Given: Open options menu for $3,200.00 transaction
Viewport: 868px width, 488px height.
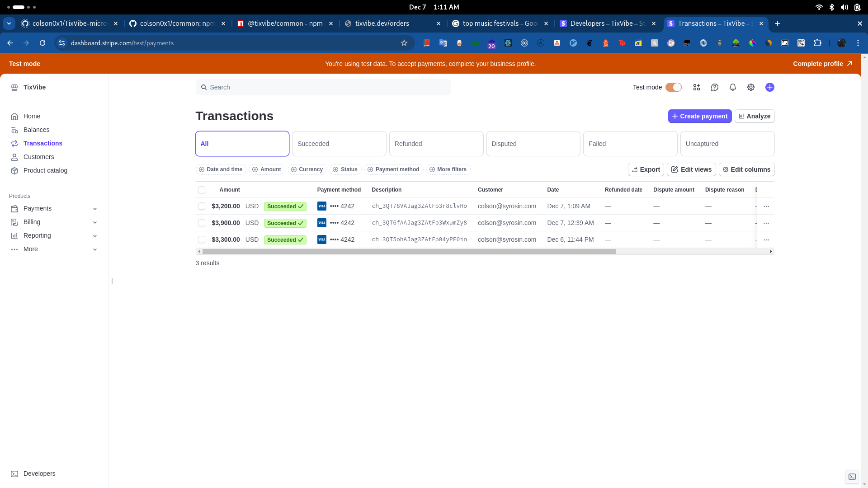Looking at the screenshot, I should coord(766,206).
